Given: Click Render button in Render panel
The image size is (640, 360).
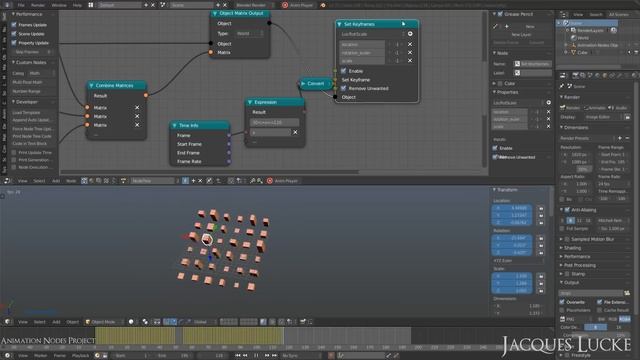Looking at the screenshot, I should [571, 108].
